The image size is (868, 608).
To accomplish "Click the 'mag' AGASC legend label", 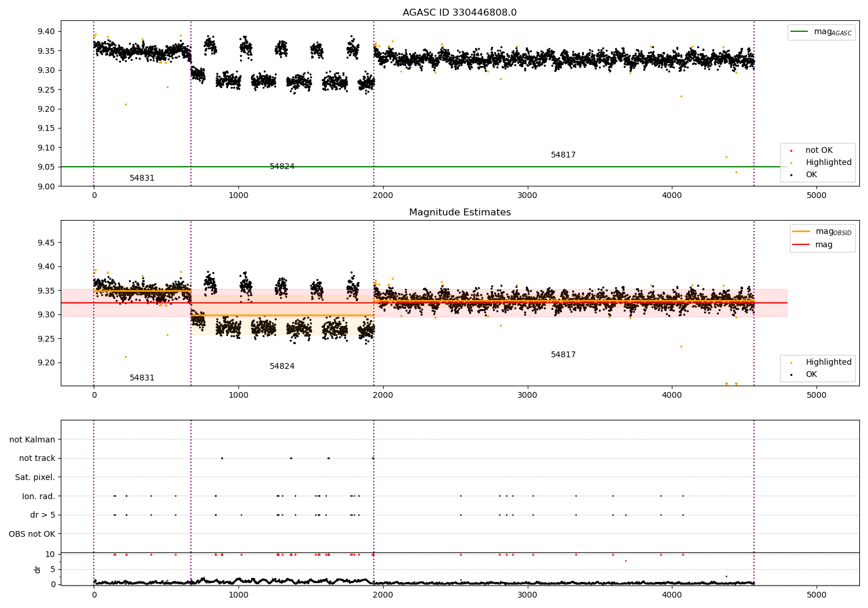I will (833, 32).
